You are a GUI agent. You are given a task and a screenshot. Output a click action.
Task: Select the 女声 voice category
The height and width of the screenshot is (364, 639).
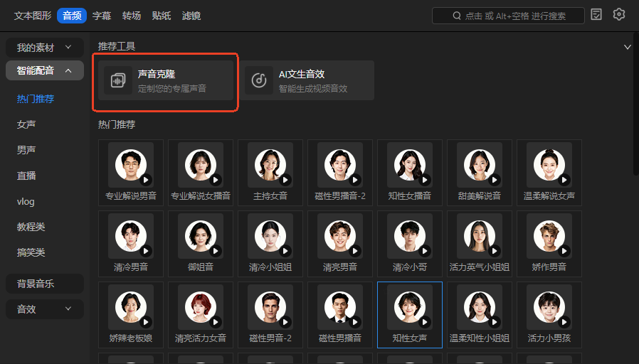[26, 124]
